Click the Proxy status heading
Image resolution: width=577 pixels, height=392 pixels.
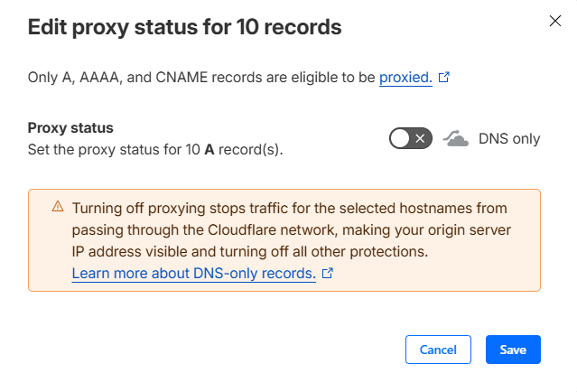point(70,127)
